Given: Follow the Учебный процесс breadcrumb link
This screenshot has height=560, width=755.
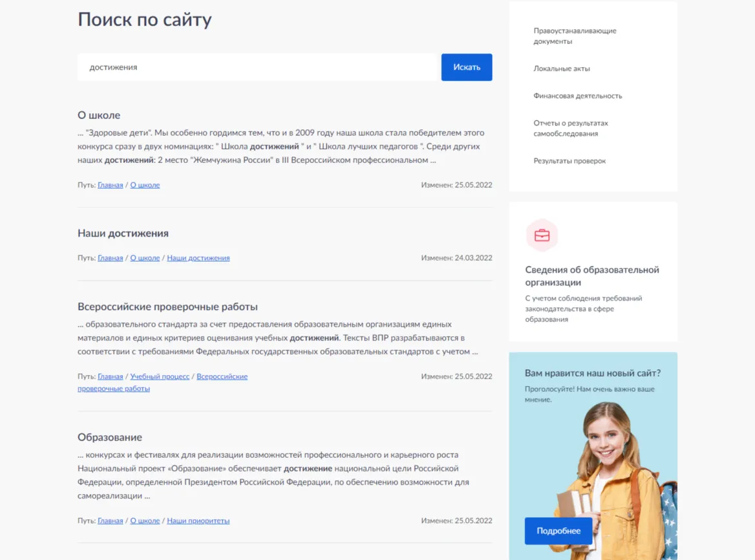Looking at the screenshot, I should click(x=160, y=376).
